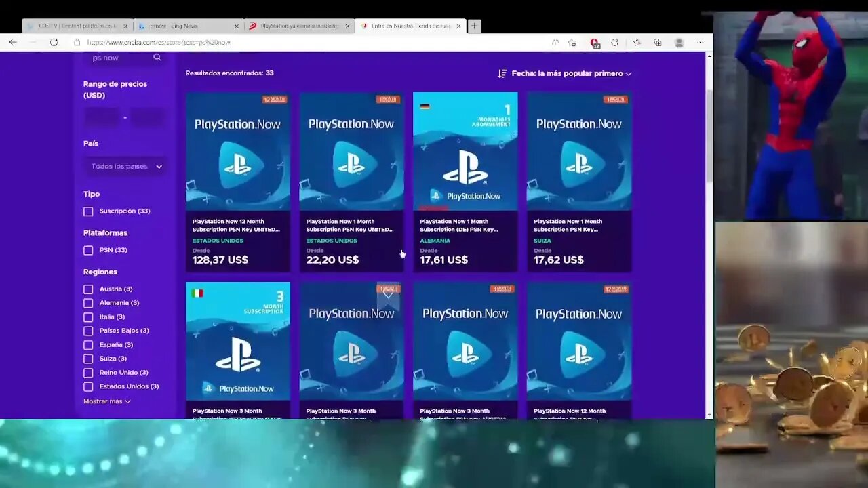Enable the España (3) region filter
This screenshot has height=488, width=868.
tap(88, 345)
